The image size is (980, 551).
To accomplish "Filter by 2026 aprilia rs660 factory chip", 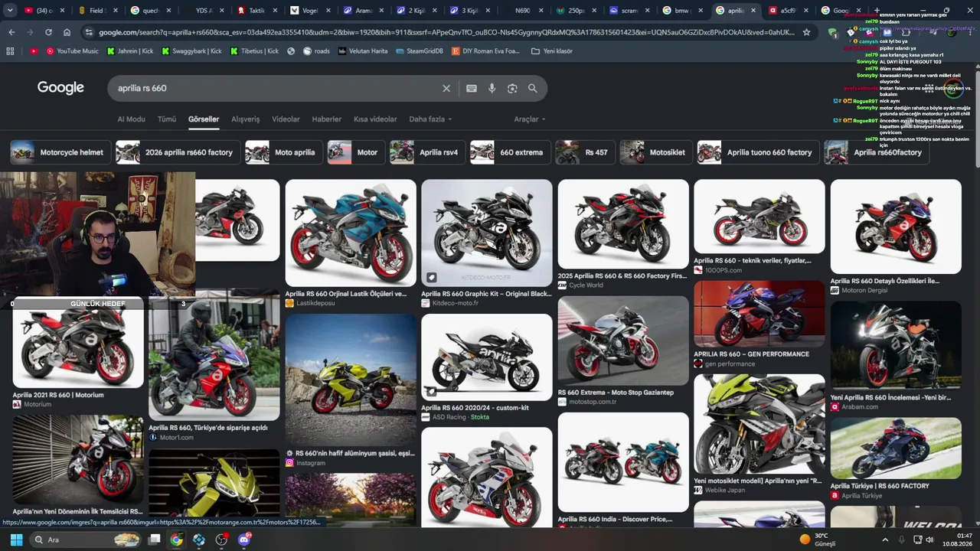I will pos(178,152).
